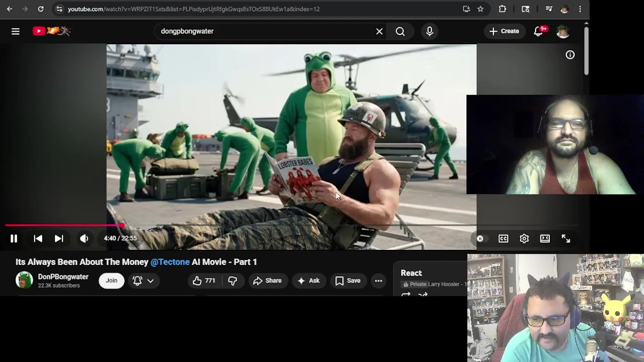Open the Chrome profile avatar

tap(565, 9)
